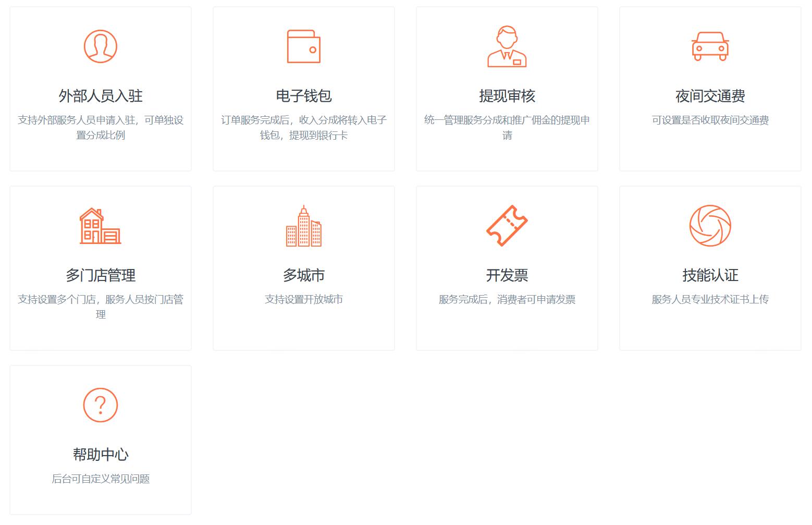812x525 pixels.
Task: Open the 外部人员入驻 feature card
Action: (100, 89)
